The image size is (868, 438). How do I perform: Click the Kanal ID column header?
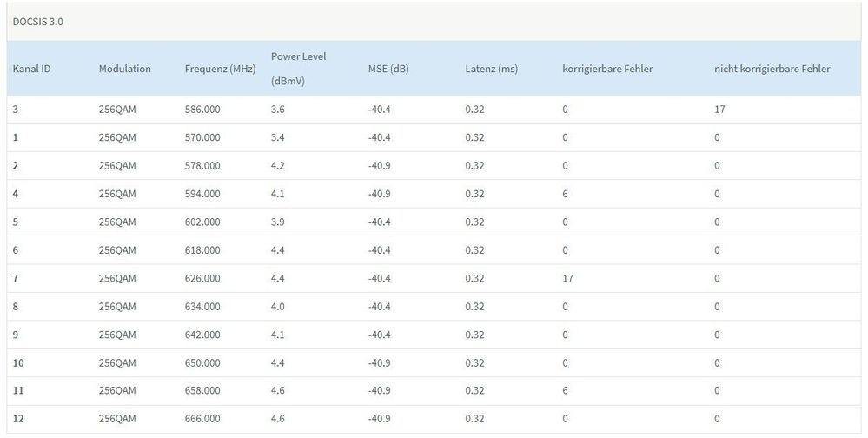pyautogui.click(x=31, y=69)
